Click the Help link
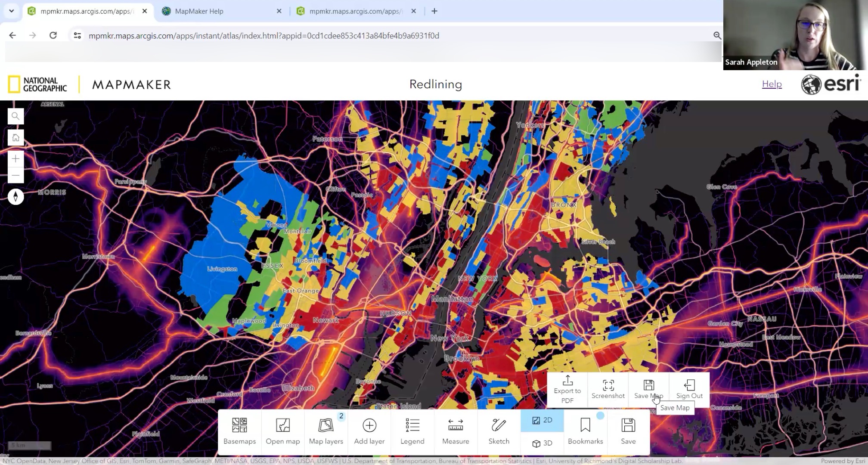The image size is (868, 465). point(772,84)
